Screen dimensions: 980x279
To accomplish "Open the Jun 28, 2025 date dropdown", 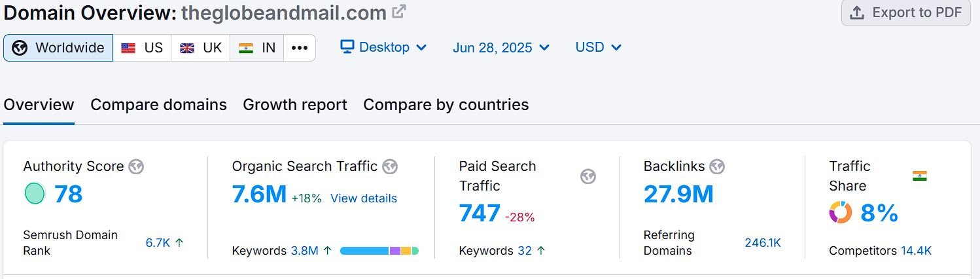I will click(501, 48).
